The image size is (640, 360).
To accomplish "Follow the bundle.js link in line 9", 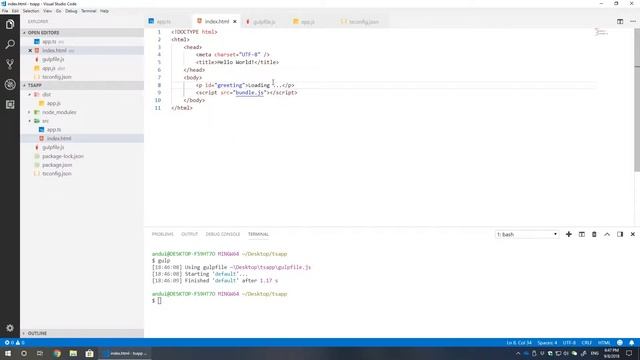I will pos(249,93).
